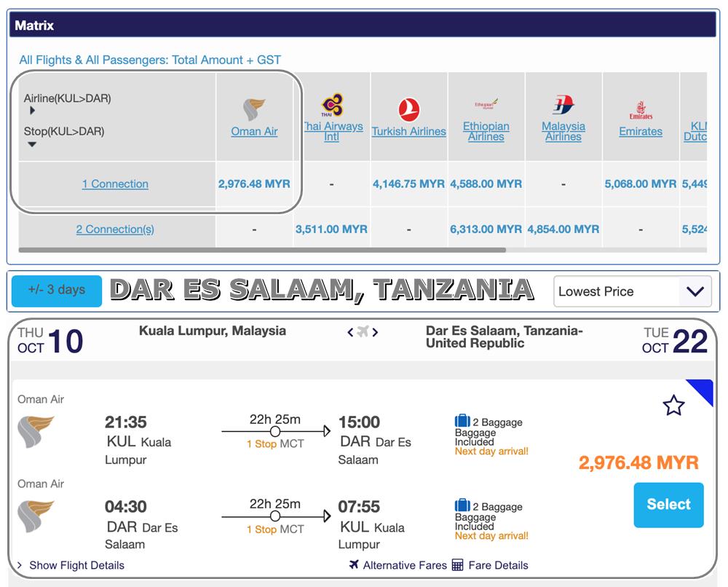Click Next day arrival note on return flight
The image size is (728, 587).
click(x=491, y=535)
